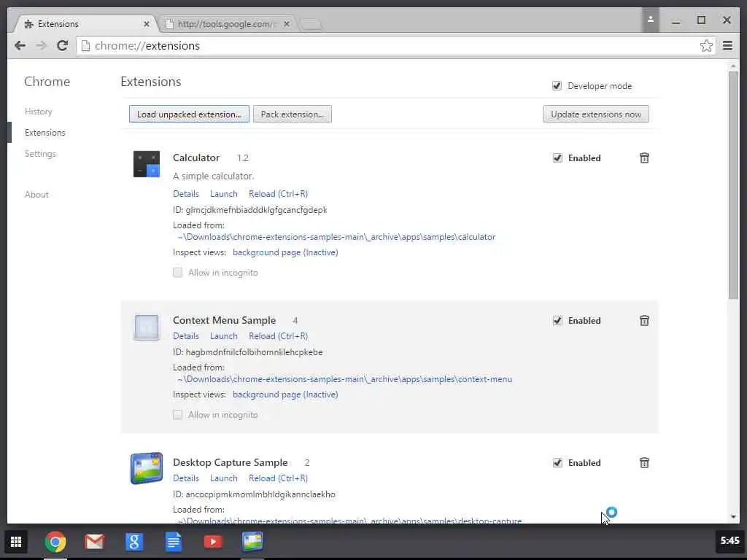747x560 pixels.
Task: Launch Context Menu Sample
Action: click(223, 335)
